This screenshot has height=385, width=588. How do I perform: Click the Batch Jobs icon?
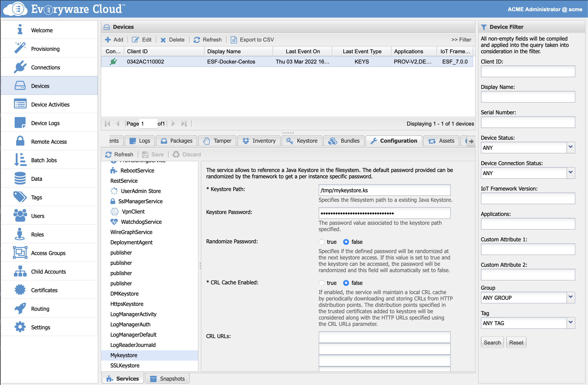click(x=20, y=160)
